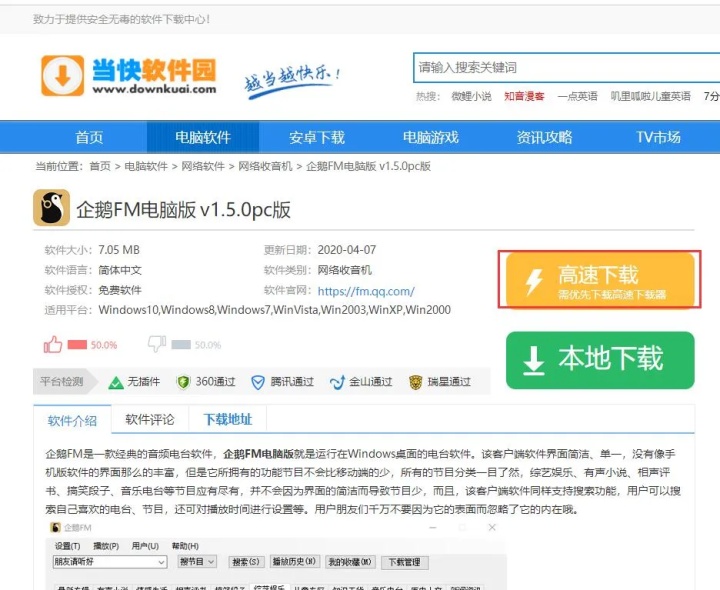
Task: Click the 下载管理 button in 企鹅FM
Action: pyautogui.click(x=405, y=562)
